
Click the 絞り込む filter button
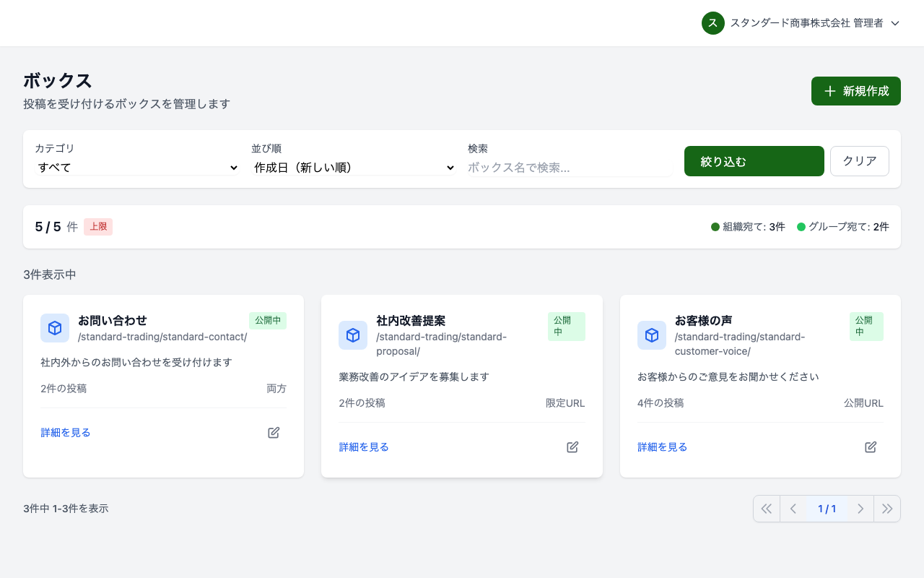click(x=754, y=161)
